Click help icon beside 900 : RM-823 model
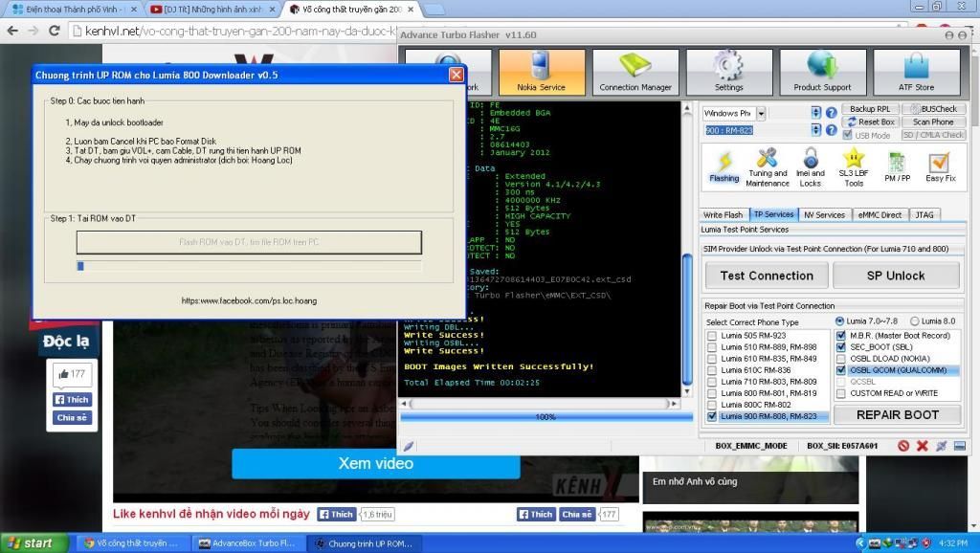The image size is (980, 553). click(832, 130)
